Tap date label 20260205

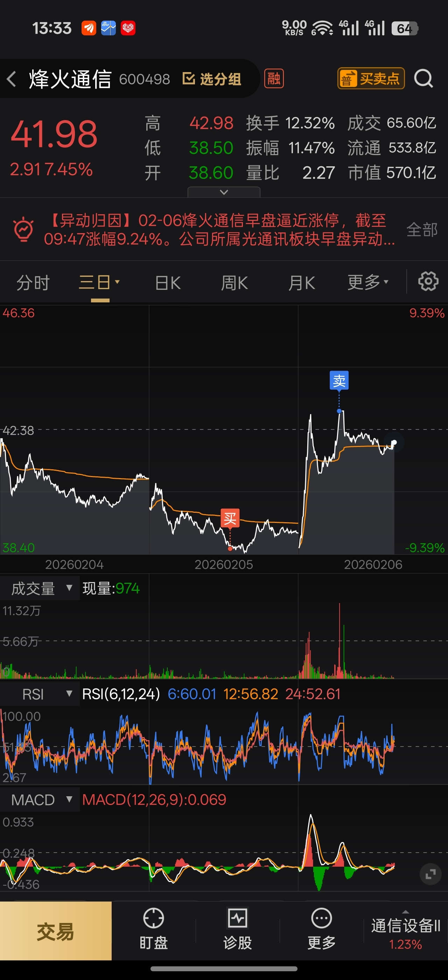(x=224, y=565)
